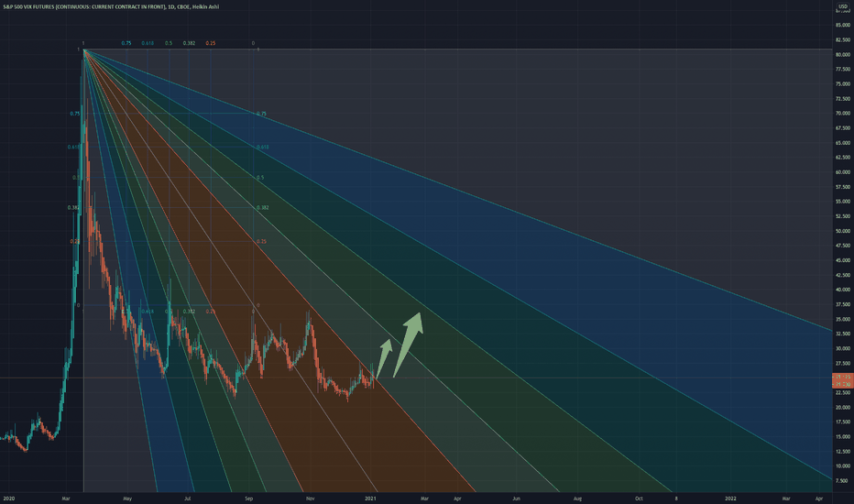Screen dimensions: 854x504
Task: Click the 70.000 price axis label
Action: click(x=843, y=114)
